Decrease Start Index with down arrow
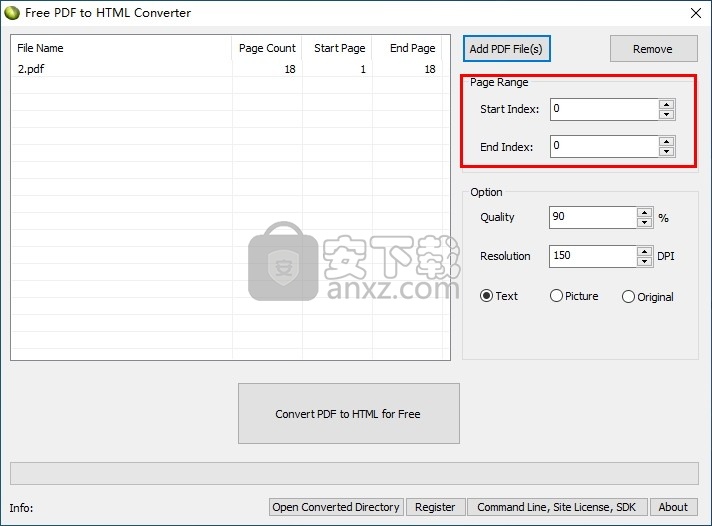 tap(667, 114)
